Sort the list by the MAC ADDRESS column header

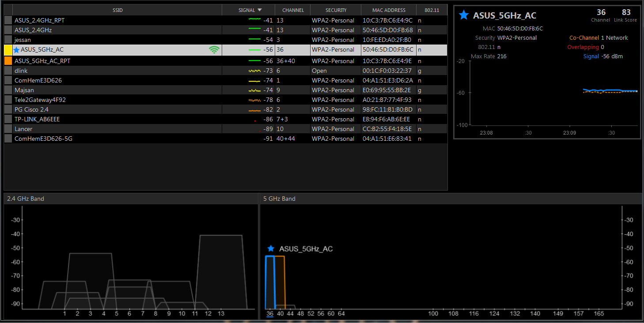coord(389,10)
